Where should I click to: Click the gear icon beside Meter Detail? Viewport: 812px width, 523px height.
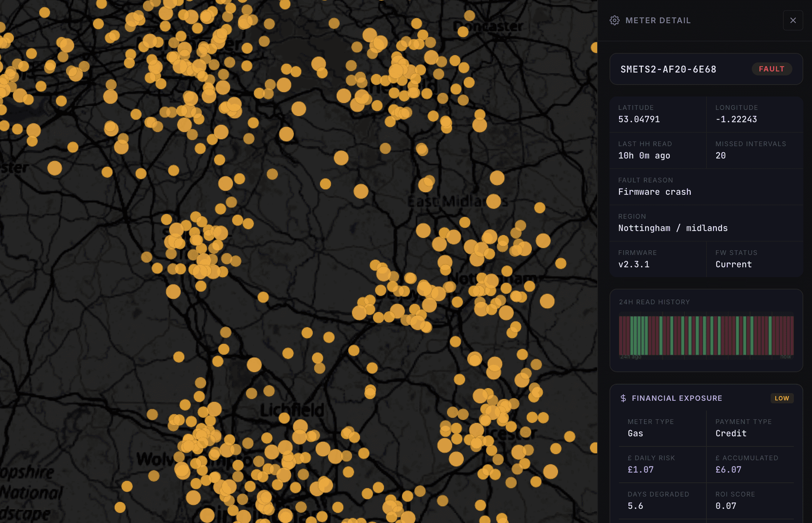(615, 20)
